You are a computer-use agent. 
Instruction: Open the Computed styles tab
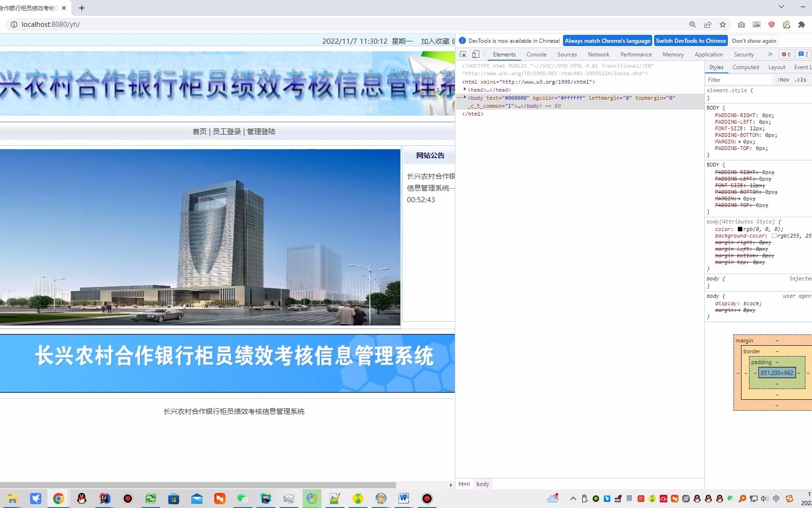point(746,67)
